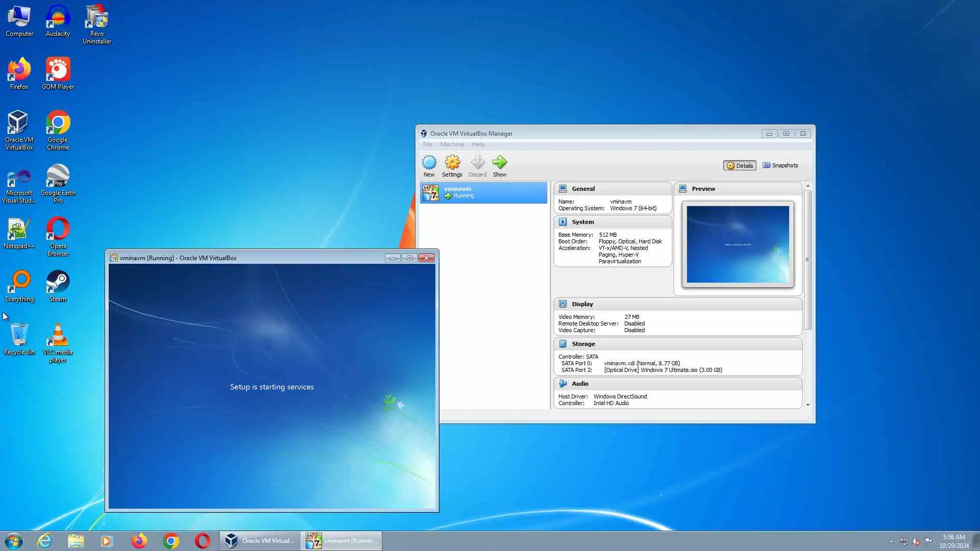Image resolution: width=980 pixels, height=551 pixels.
Task: Open the Steam desktop shortcut
Action: click(x=58, y=283)
